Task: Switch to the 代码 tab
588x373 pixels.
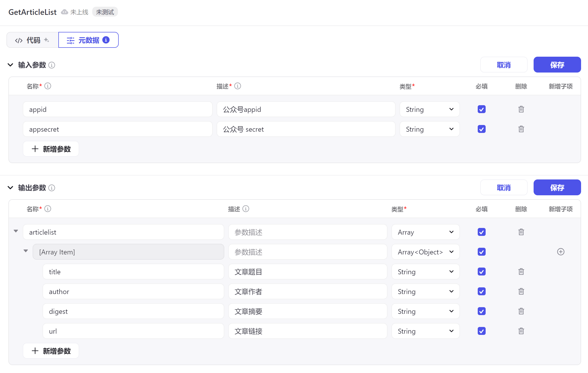Action: point(32,40)
